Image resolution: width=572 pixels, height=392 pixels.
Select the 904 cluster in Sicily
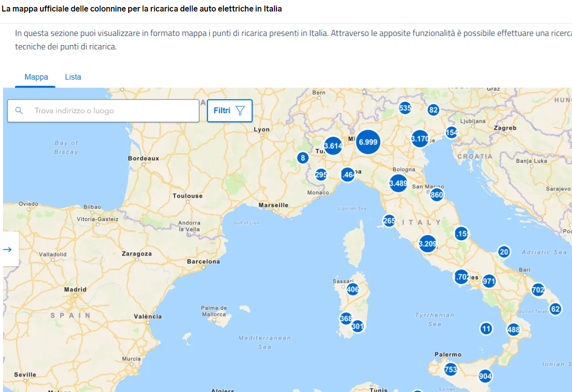coord(485,376)
